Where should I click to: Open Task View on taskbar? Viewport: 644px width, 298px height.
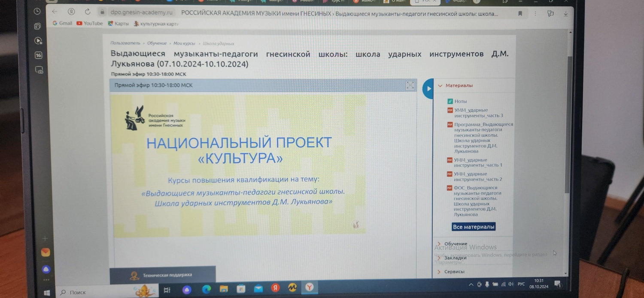tap(167, 291)
